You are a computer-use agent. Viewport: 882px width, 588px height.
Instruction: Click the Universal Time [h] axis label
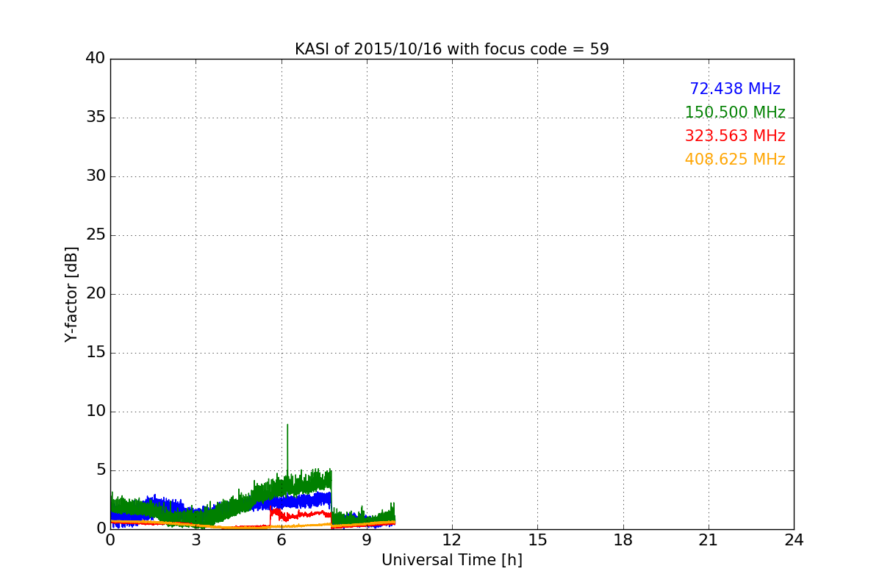(x=451, y=560)
